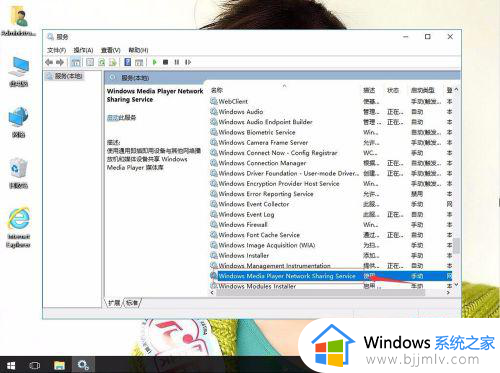The width and height of the screenshot is (500, 373).
Task: Select 服务(本地) in the left console tree
Action: 65,76
